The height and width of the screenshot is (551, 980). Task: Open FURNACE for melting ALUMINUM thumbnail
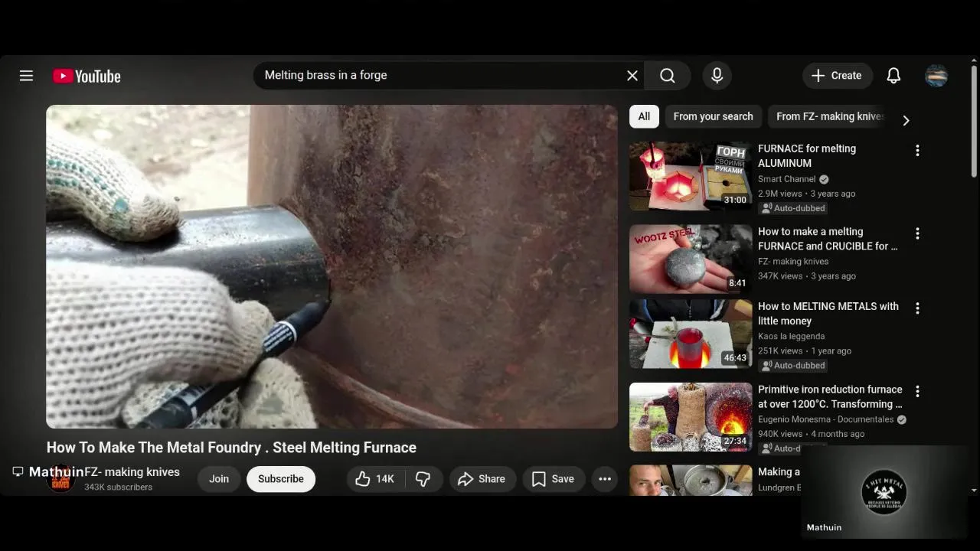point(691,176)
